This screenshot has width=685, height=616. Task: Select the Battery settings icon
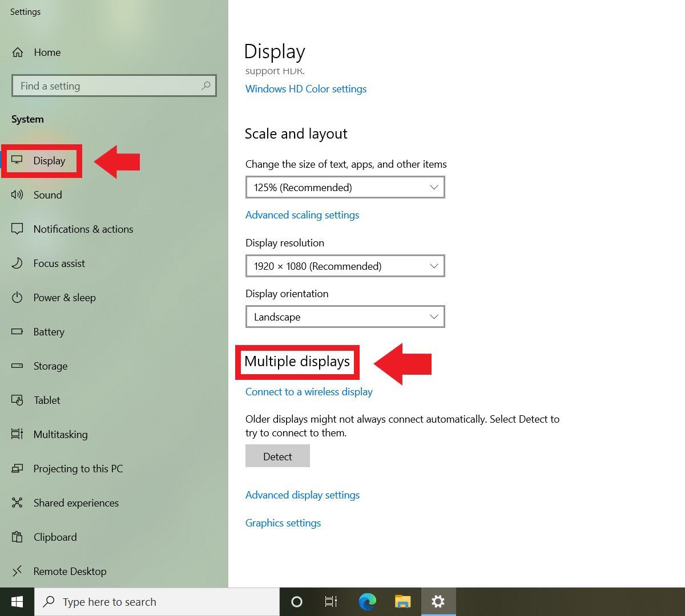(x=17, y=331)
